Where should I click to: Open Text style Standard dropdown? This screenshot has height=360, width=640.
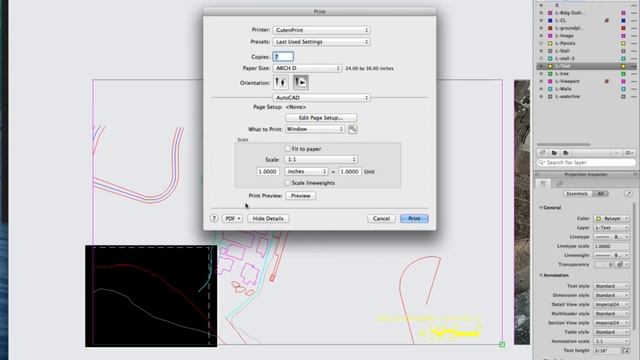tap(611, 286)
